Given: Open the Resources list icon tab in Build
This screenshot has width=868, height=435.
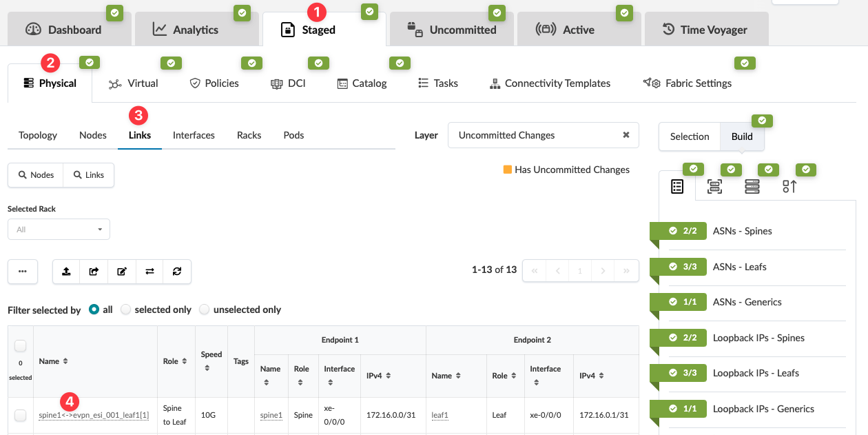Looking at the screenshot, I should pos(677,187).
